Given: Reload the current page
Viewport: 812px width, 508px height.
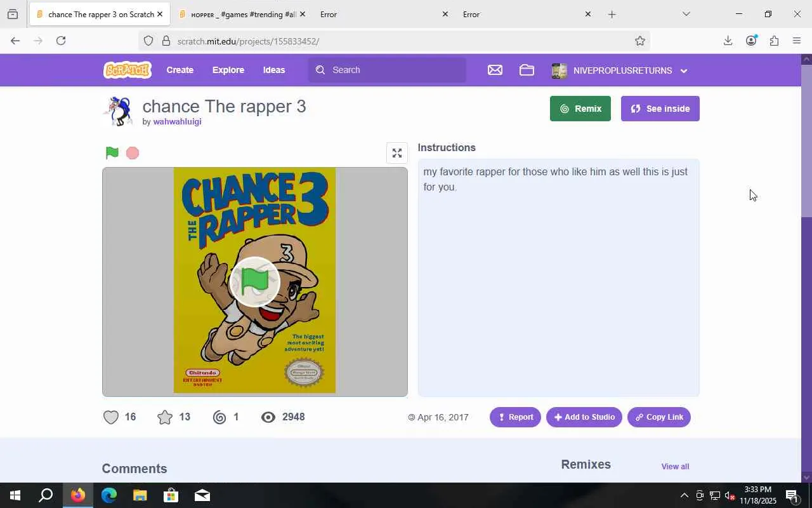Looking at the screenshot, I should coord(61,41).
